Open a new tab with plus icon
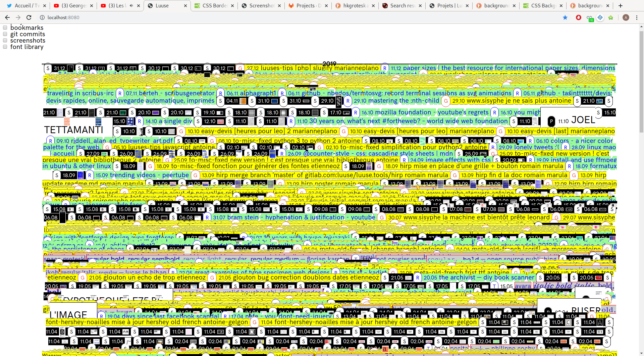 click(x=621, y=6)
